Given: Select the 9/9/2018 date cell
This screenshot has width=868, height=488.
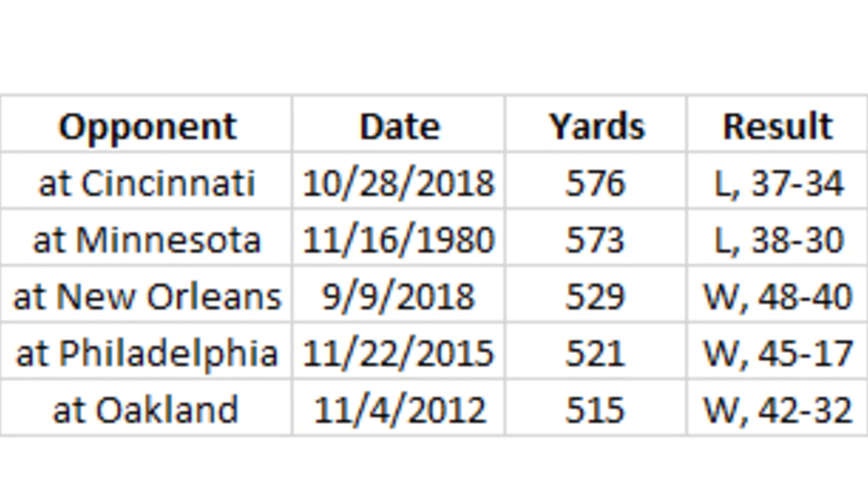Looking at the screenshot, I should (399, 294).
